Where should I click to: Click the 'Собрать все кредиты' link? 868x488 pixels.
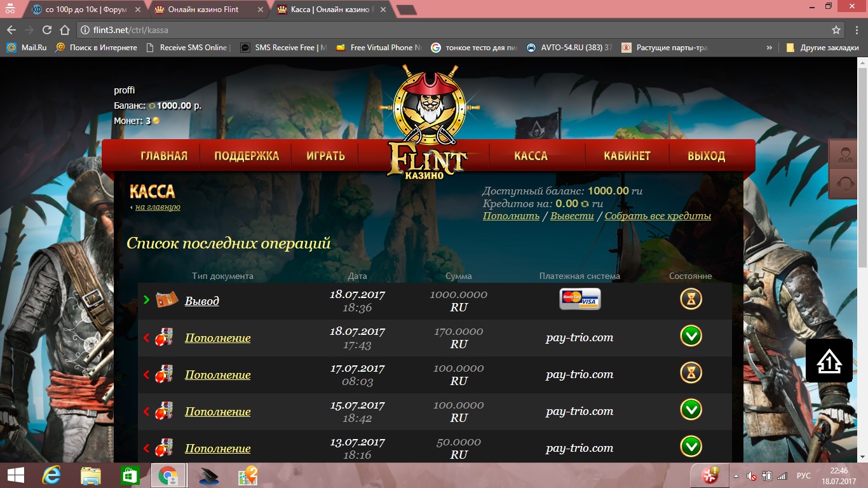point(658,216)
